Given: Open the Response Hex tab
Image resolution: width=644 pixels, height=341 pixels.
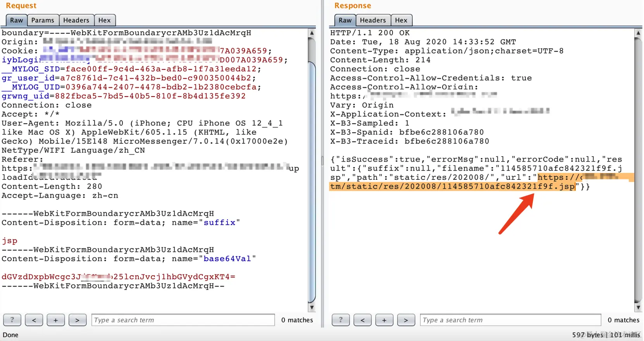Looking at the screenshot, I should pyautogui.click(x=401, y=20).
